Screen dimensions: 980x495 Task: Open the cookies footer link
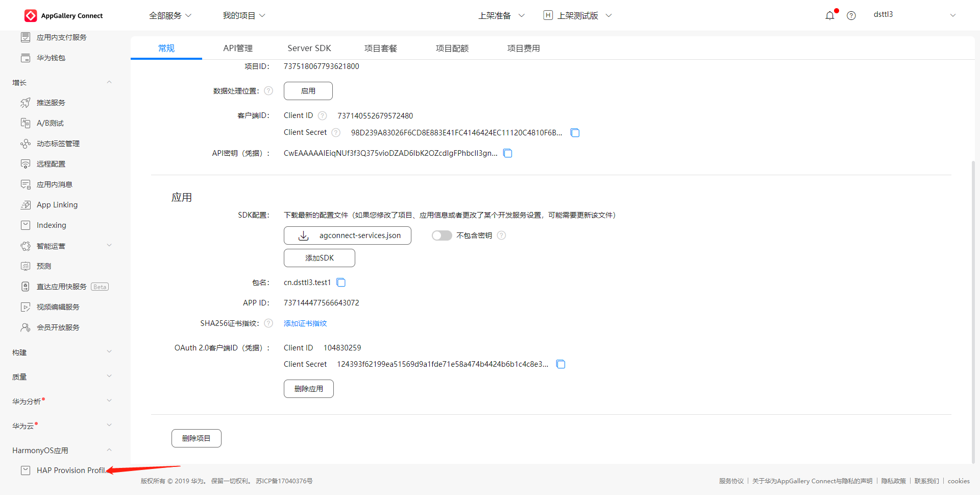click(x=959, y=481)
